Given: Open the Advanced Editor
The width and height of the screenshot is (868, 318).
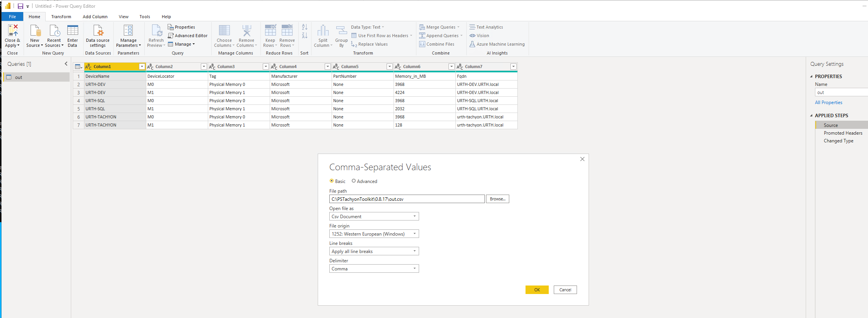Looking at the screenshot, I should point(188,36).
